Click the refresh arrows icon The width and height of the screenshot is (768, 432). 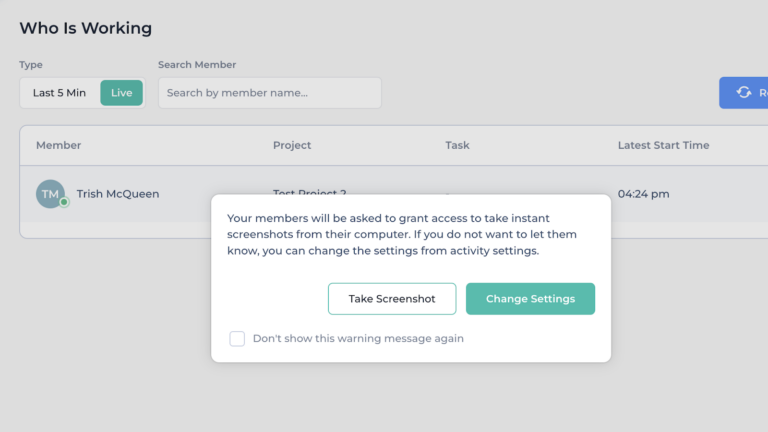tap(744, 93)
